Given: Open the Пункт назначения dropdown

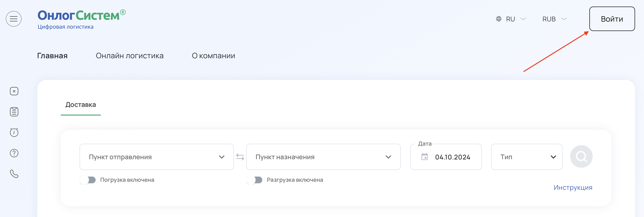Looking at the screenshot, I should tap(323, 157).
